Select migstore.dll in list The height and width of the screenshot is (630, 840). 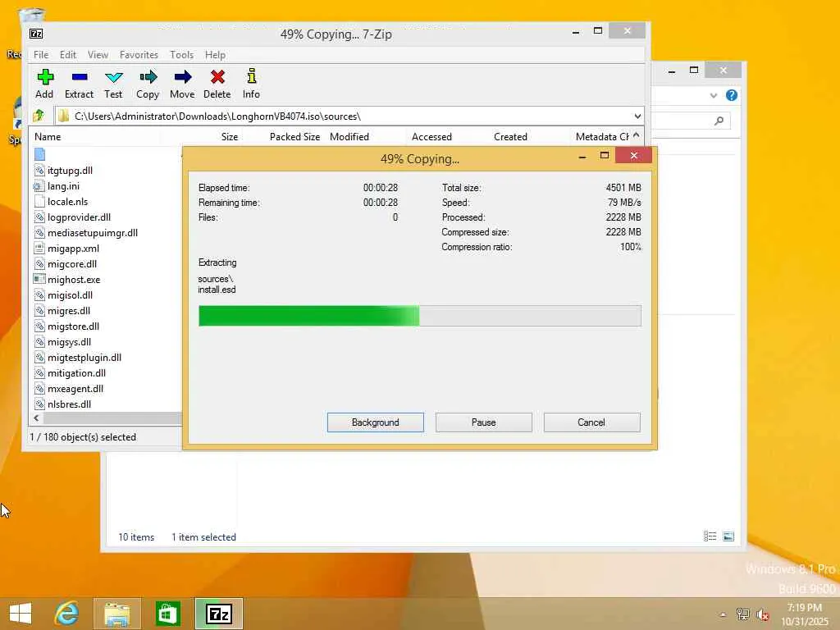73,326
